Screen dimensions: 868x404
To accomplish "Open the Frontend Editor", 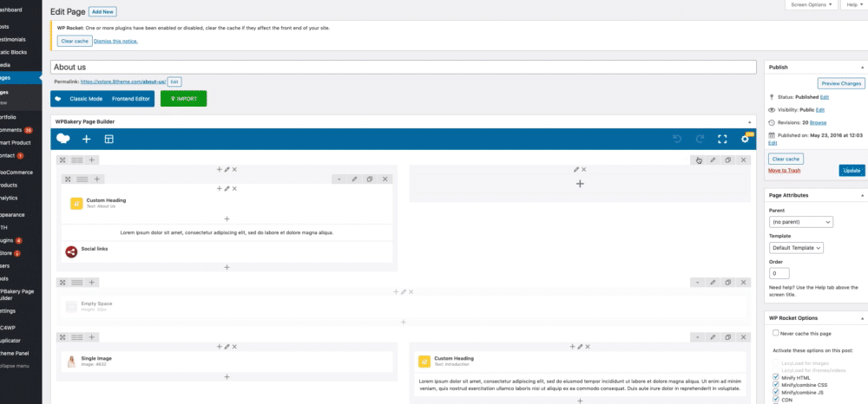I will pos(131,99).
